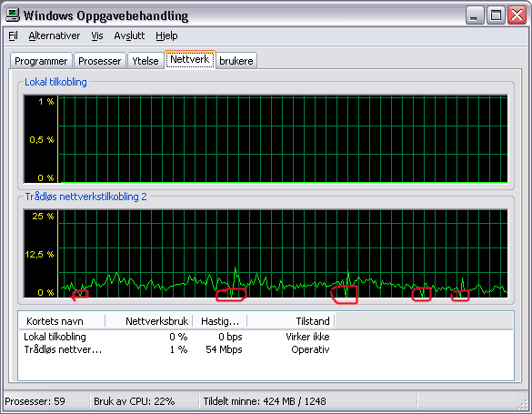Click the Virker ikke status cell
This screenshot has height=414, width=532.
click(307, 337)
